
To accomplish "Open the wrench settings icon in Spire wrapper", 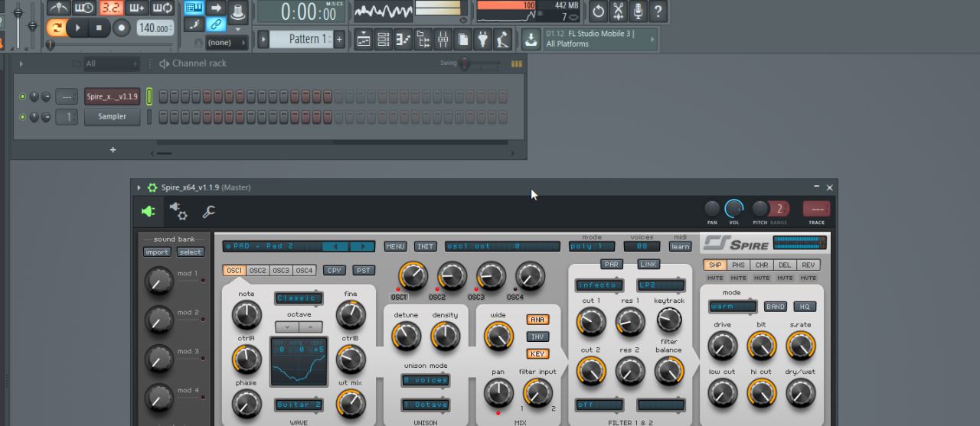I will point(208,212).
